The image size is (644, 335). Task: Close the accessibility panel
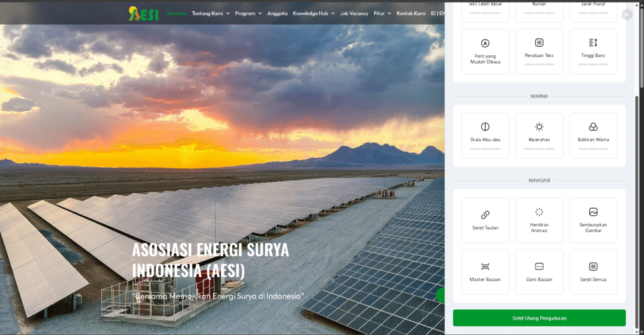[x=627, y=15]
